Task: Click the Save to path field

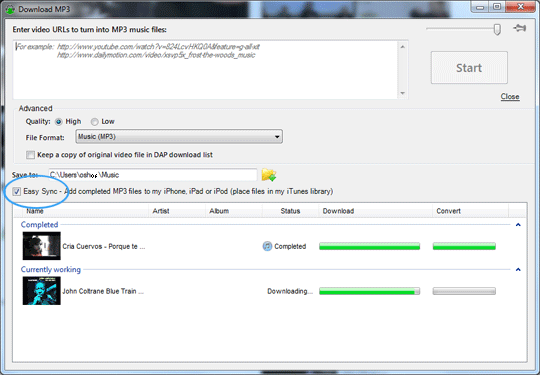Action: tap(153, 175)
